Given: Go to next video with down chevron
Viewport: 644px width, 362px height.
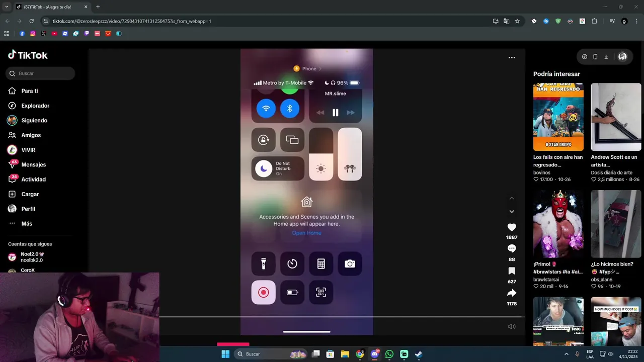Looking at the screenshot, I should pyautogui.click(x=512, y=212).
